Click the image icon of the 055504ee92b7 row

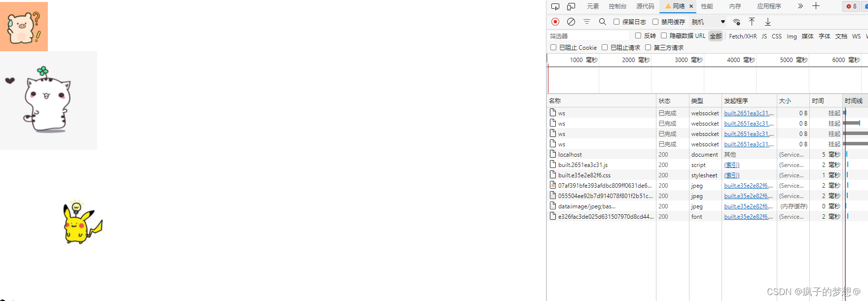(x=553, y=196)
